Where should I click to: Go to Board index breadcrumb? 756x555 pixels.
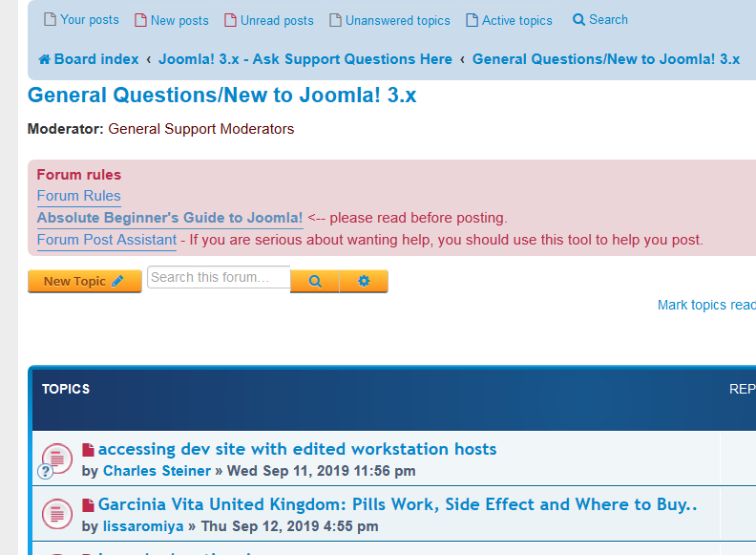pos(96,59)
